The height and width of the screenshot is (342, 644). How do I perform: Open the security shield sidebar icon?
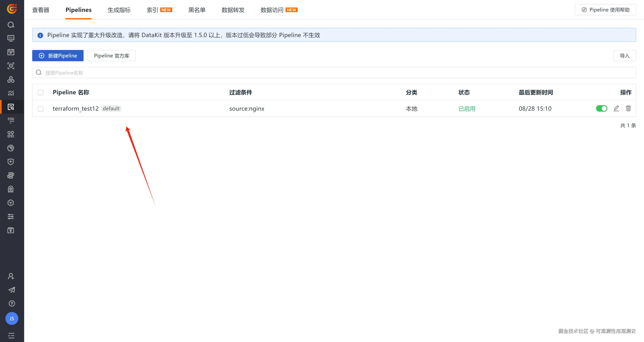pos(11,162)
